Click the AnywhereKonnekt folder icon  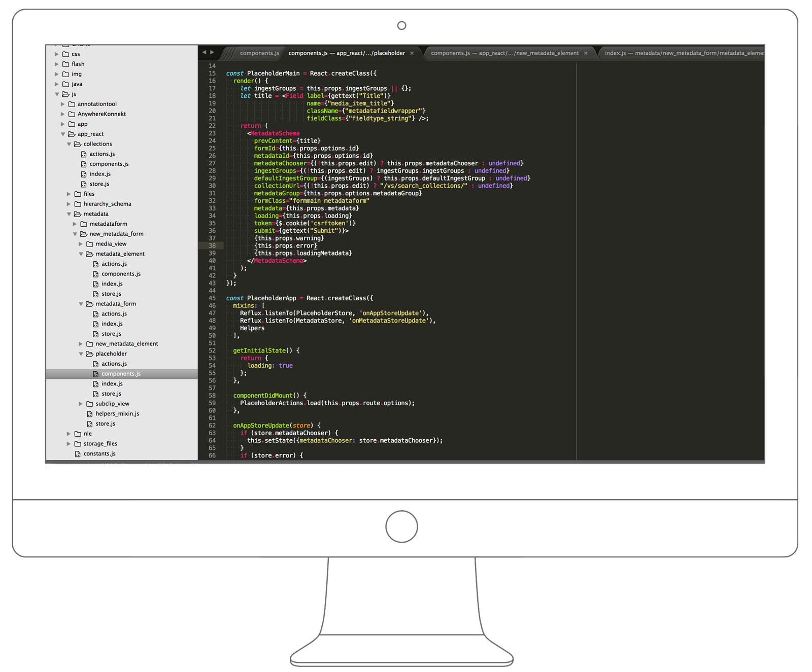72,114
